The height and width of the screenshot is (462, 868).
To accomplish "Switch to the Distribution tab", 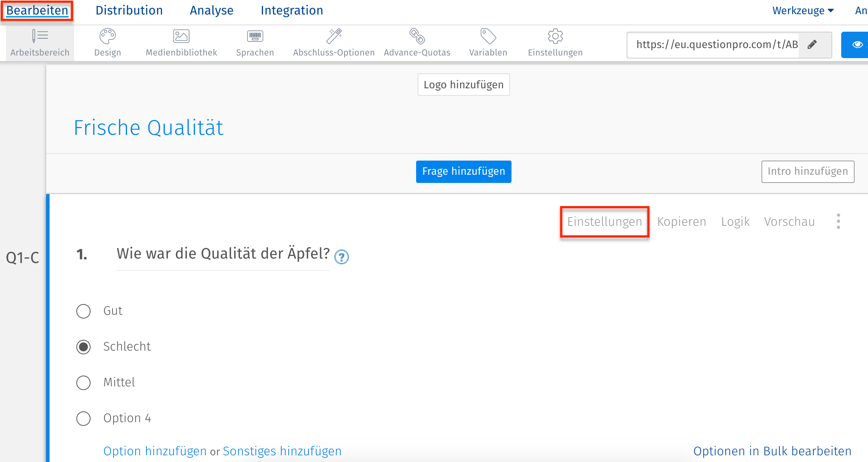I will point(129,10).
